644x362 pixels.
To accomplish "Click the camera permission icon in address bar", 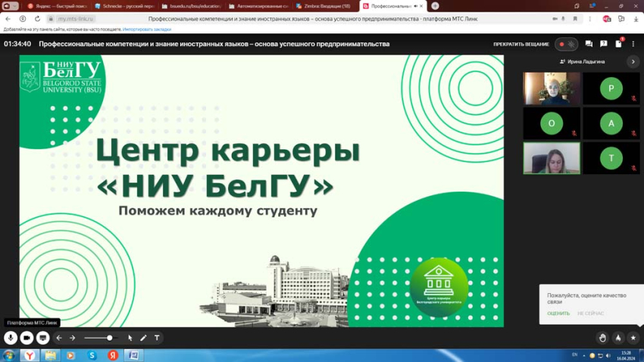I will click(555, 19).
